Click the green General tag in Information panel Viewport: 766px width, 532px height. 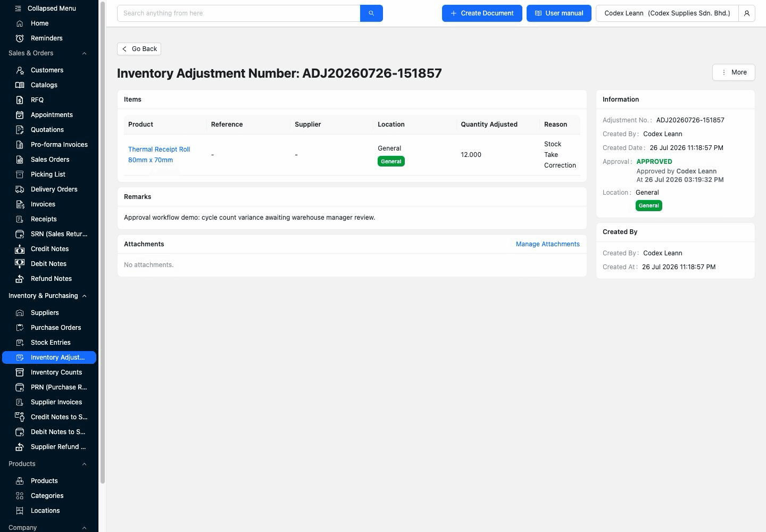(x=648, y=205)
